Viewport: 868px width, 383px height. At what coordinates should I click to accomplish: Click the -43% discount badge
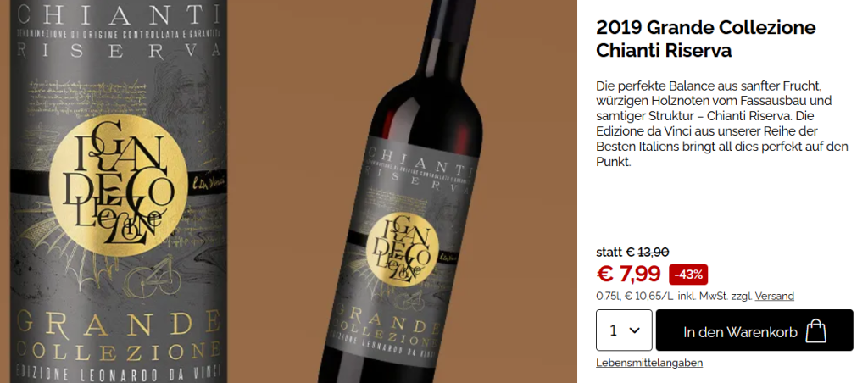point(688,275)
